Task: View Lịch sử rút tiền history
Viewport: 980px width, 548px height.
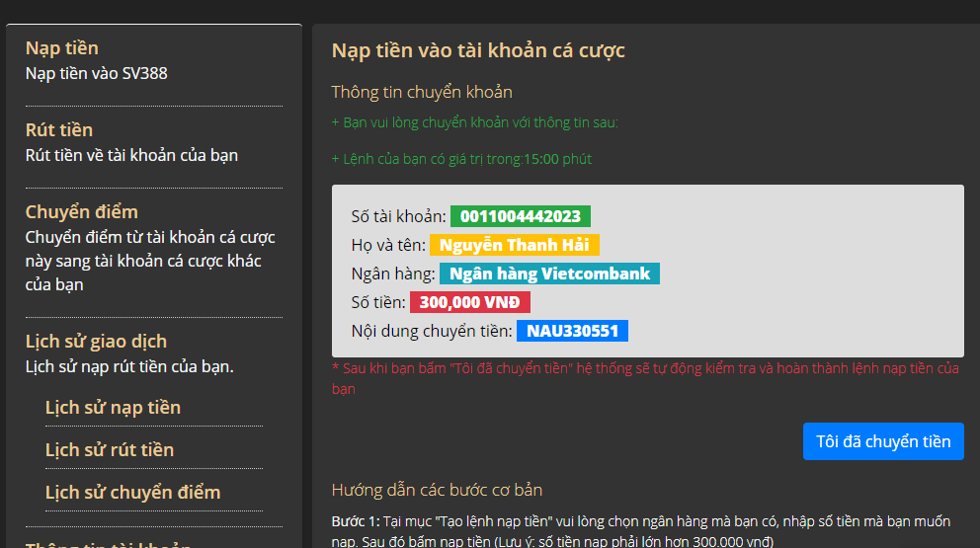Action: pos(110,450)
